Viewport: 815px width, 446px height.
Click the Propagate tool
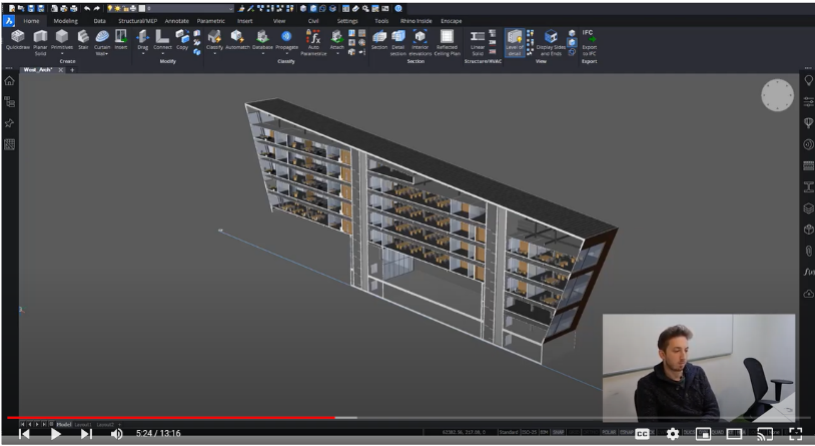coord(286,41)
